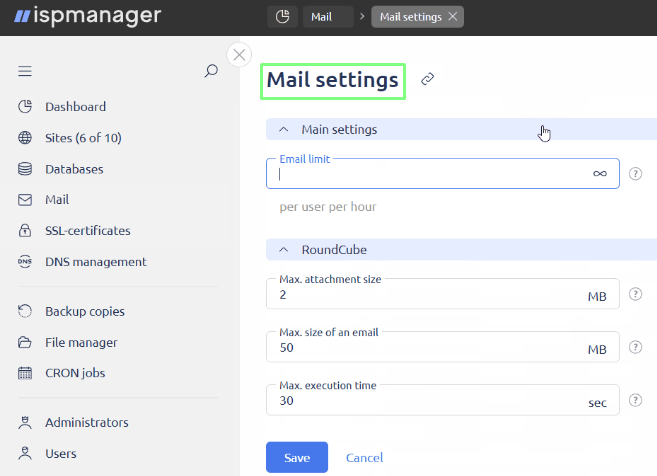Click the CRON jobs calendar icon

[x=25, y=373]
